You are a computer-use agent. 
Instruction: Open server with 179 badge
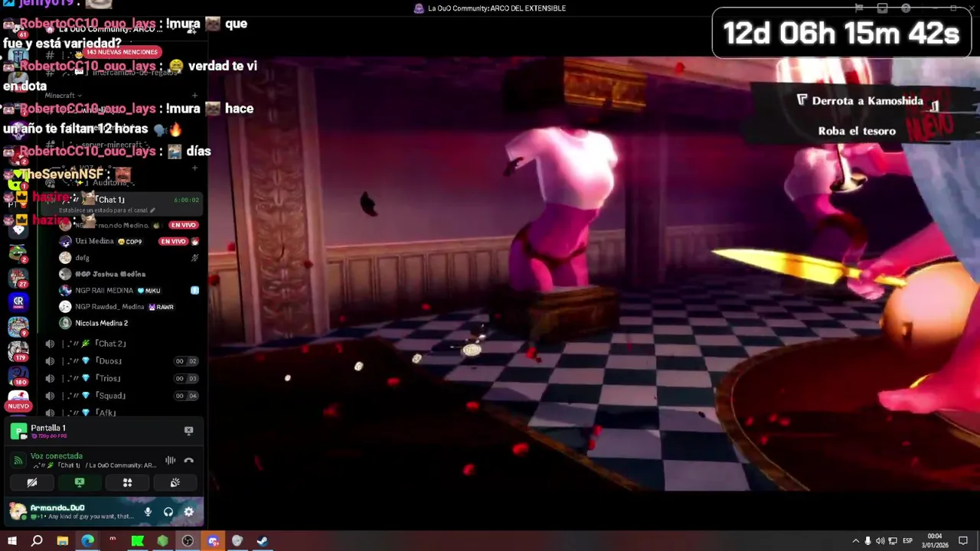coord(18,350)
